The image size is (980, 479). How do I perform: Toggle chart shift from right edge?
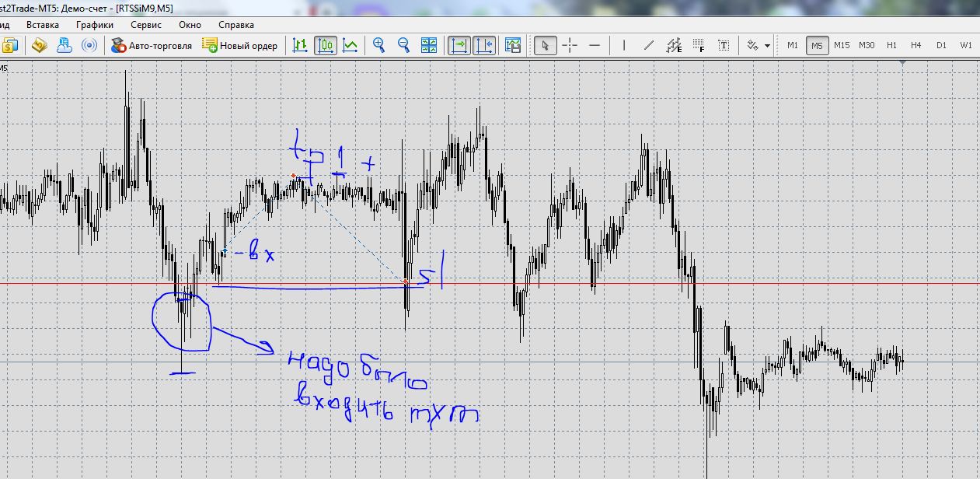tap(484, 45)
